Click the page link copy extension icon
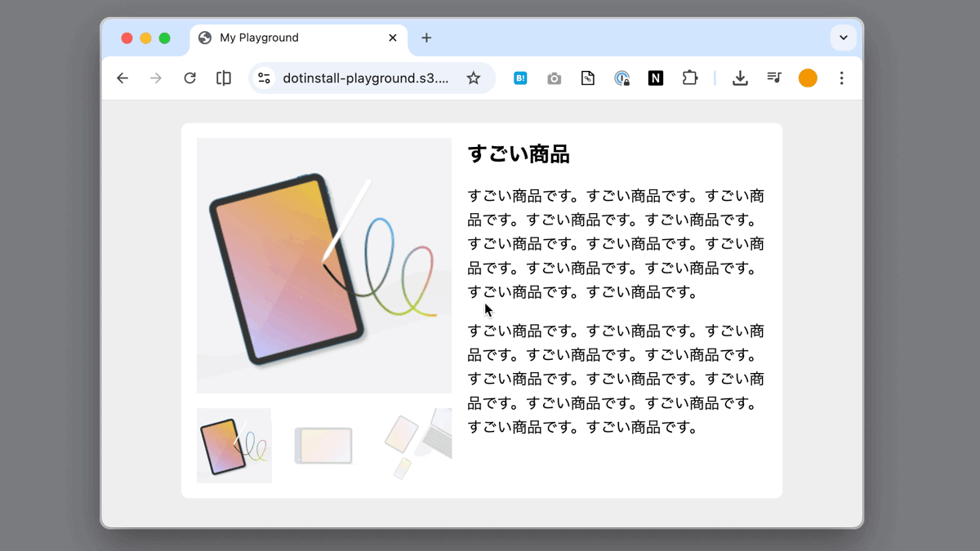Image resolution: width=980 pixels, height=551 pixels. [x=588, y=78]
